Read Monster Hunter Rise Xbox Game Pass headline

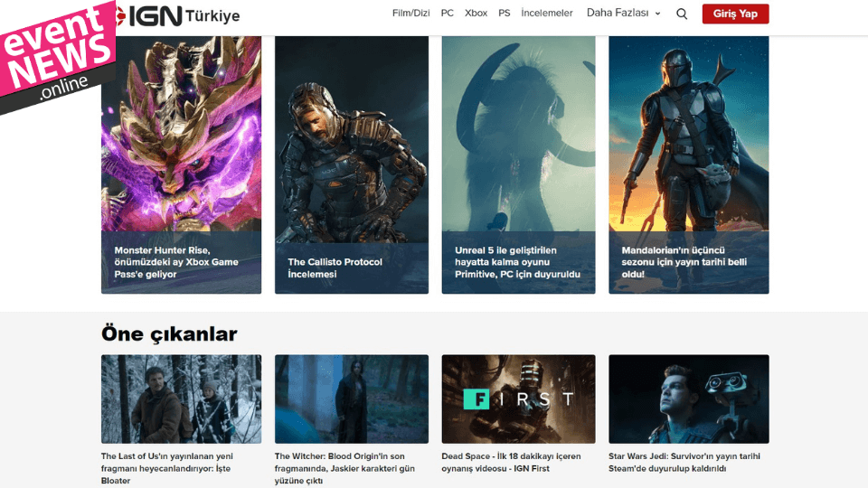(176, 262)
